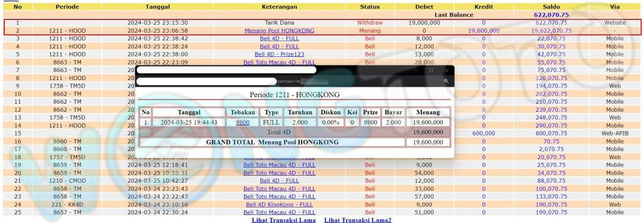Click the 19,600,000 Kredit value in row 2

484,31
